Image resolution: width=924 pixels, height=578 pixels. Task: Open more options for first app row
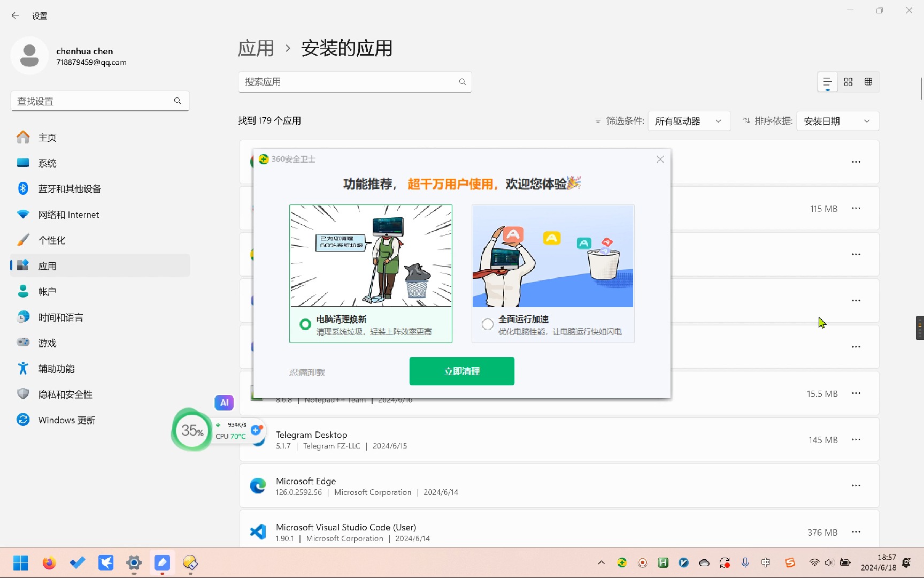point(856,162)
